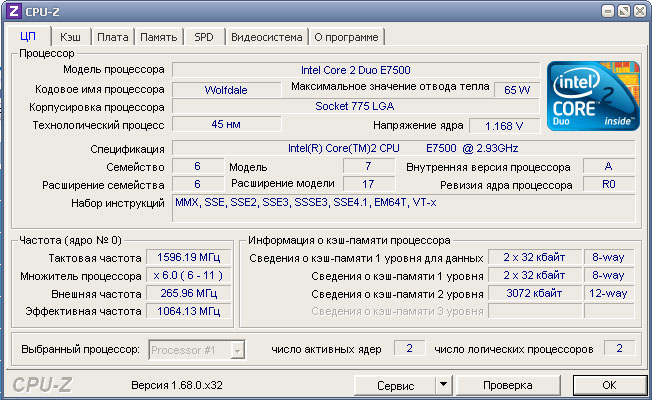The width and height of the screenshot is (652, 400).
Task: Select the Память tab
Action: pyautogui.click(x=158, y=37)
